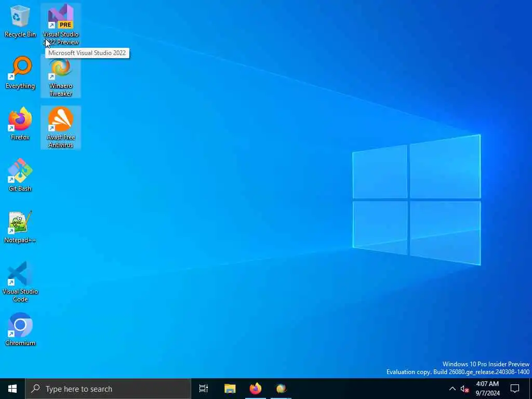Open the muted volume tray icon

465,389
